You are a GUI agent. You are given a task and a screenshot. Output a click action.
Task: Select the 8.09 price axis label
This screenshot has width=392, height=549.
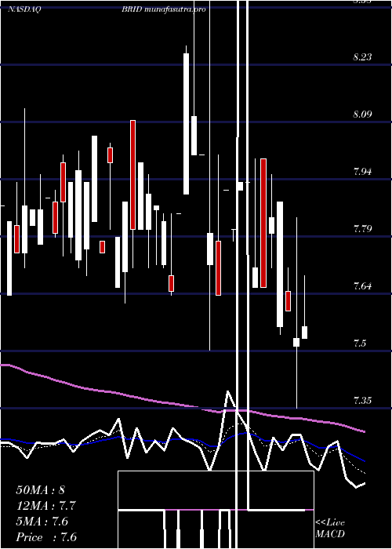coord(362,115)
